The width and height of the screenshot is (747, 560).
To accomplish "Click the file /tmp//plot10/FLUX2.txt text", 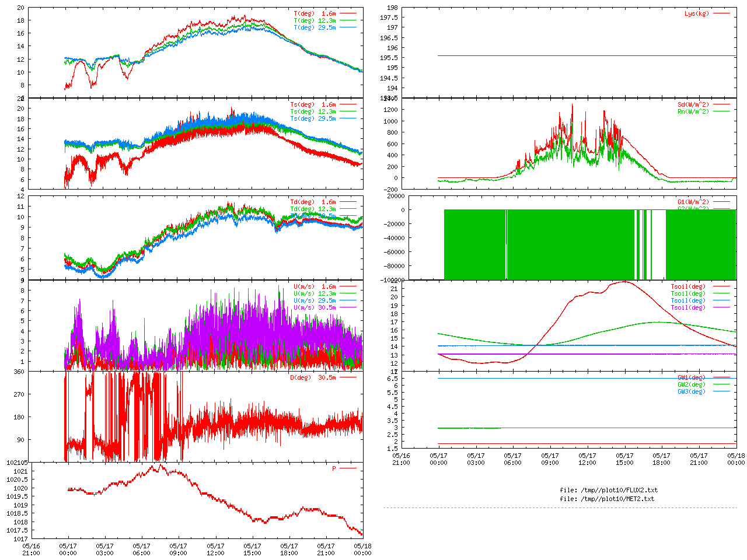I will tap(609, 490).
